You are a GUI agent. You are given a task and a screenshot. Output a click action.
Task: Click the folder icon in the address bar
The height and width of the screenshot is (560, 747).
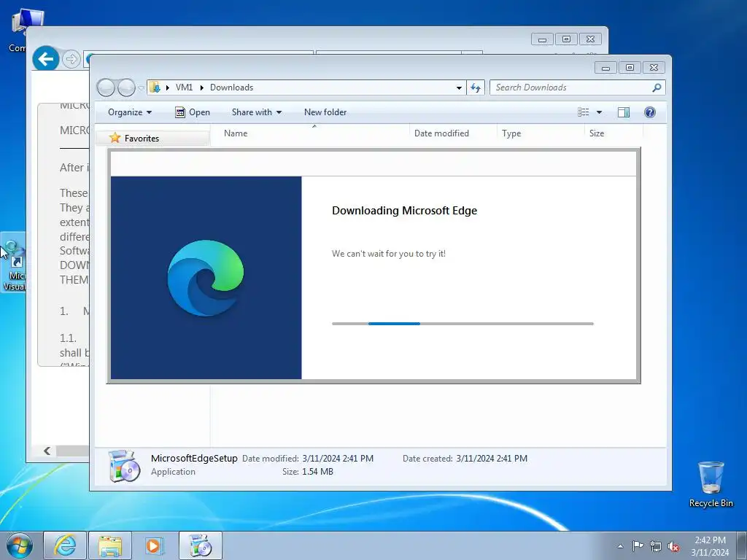155,87
